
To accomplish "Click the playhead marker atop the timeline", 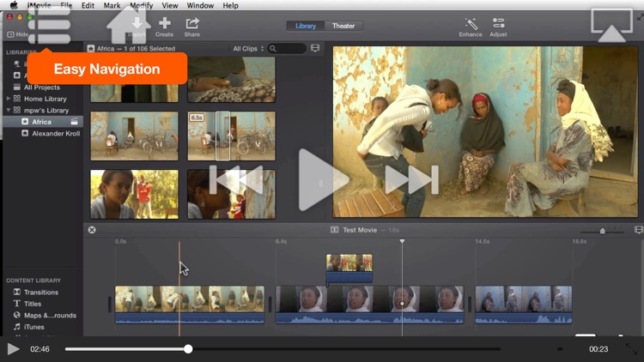I will coord(402,241).
